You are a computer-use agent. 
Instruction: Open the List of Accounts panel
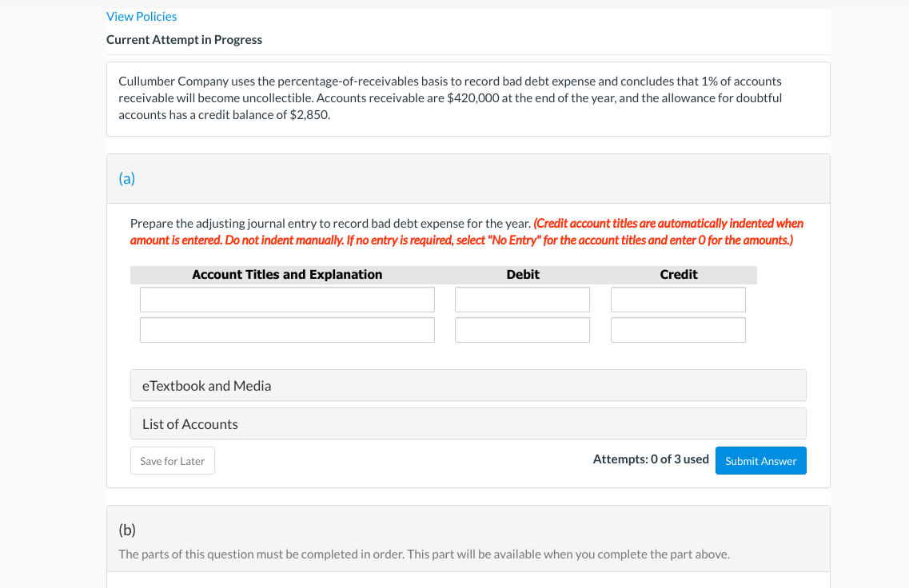189,423
